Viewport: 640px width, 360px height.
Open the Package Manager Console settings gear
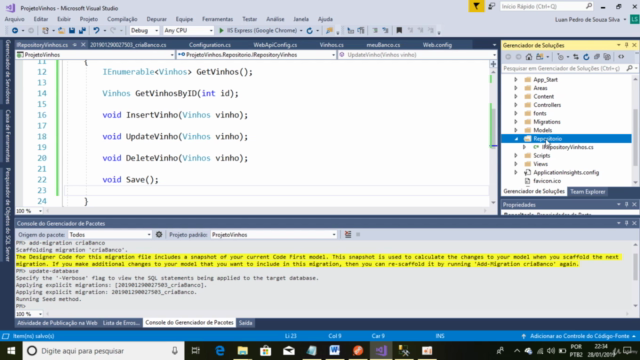pyautogui.click(x=159, y=235)
